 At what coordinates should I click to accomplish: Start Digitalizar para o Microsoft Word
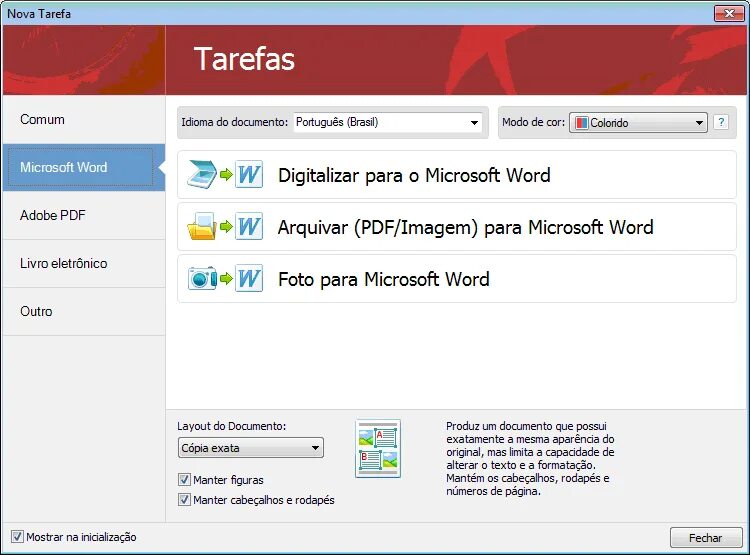[x=457, y=175]
